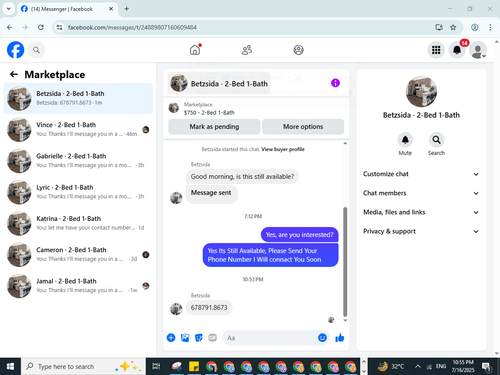Open Sticky Notes on taskbar
This screenshot has width=500, height=375.
pos(194,366)
